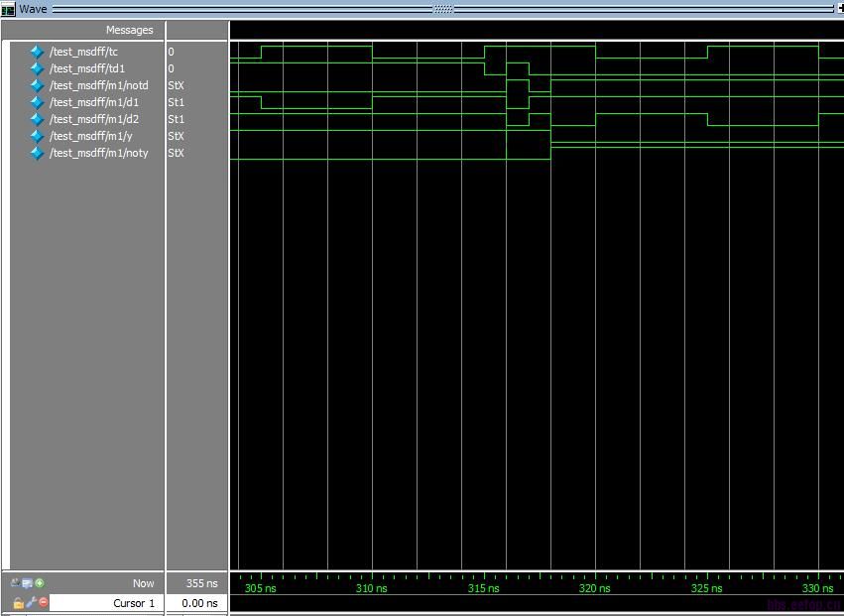Click the Cursor 1 time value 0.00 ns

pos(198,603)
